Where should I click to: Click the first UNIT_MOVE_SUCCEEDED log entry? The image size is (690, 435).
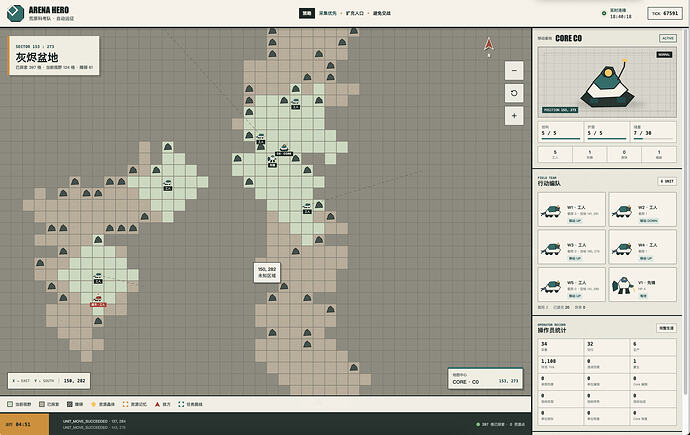[94, 421]
